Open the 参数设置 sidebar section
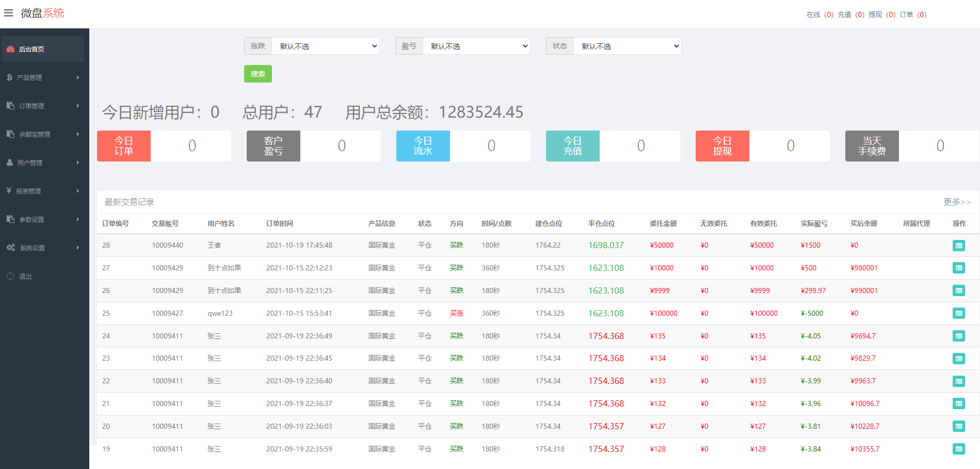980x469 pixels. tap(31, 219)
